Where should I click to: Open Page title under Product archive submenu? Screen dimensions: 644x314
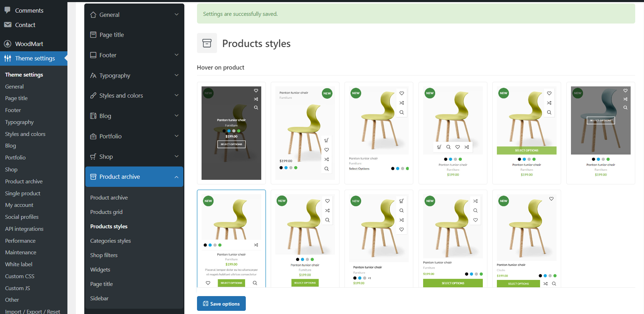pyautogui.click(x=101, y=284)
